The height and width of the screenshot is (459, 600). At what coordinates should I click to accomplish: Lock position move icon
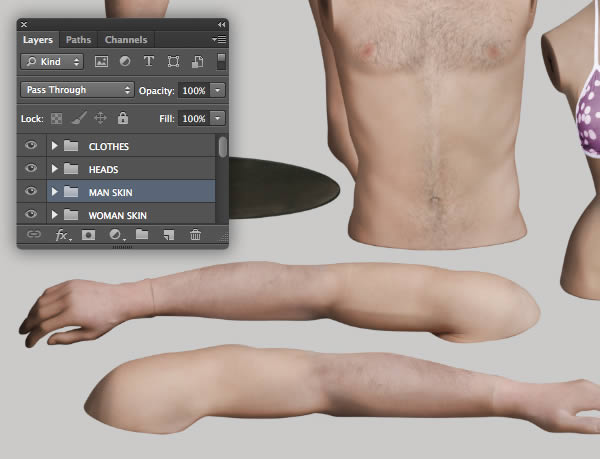[100, 118]
